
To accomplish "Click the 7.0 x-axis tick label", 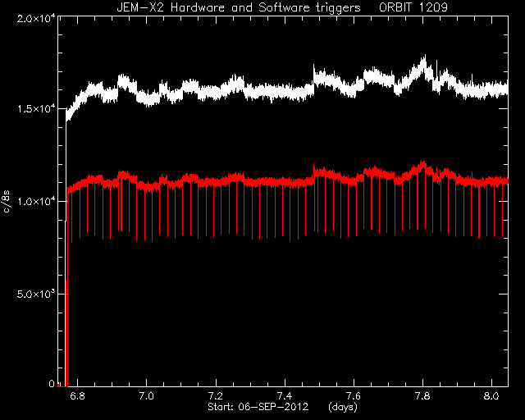I will tap(146, 396).
